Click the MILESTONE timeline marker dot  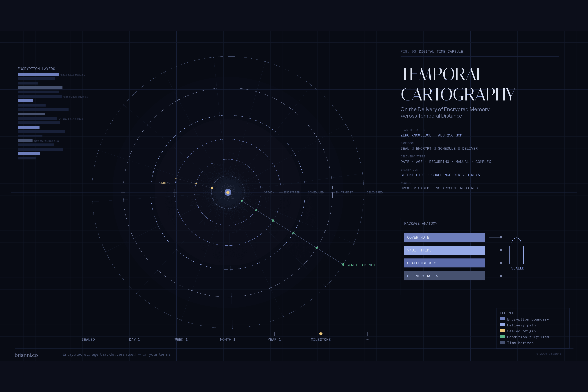pyautogui.click(x=321, y=334)
